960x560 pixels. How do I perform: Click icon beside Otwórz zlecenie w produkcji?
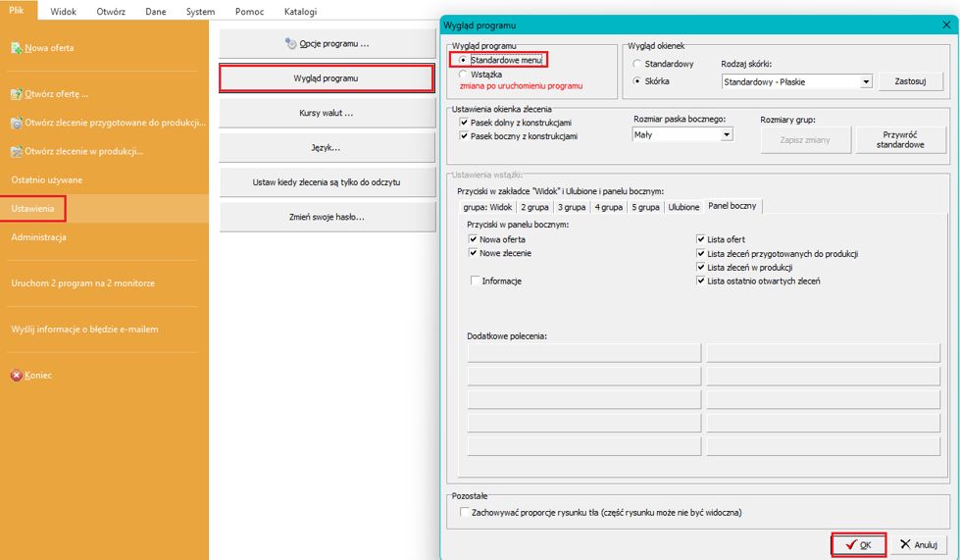click(17, 151)
